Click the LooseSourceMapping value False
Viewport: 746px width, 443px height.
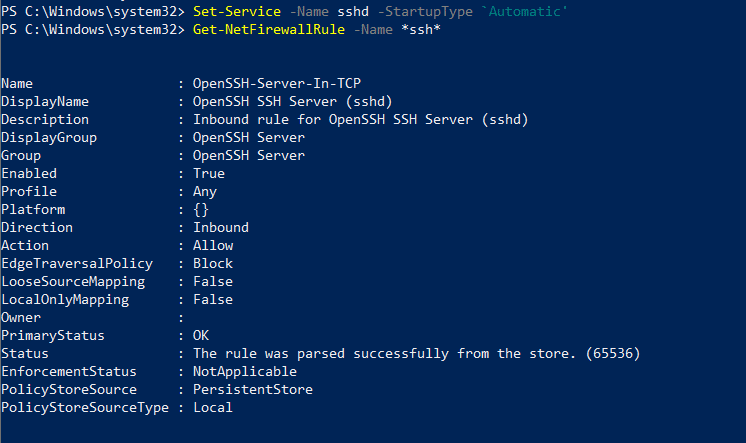tap(213, 282)
